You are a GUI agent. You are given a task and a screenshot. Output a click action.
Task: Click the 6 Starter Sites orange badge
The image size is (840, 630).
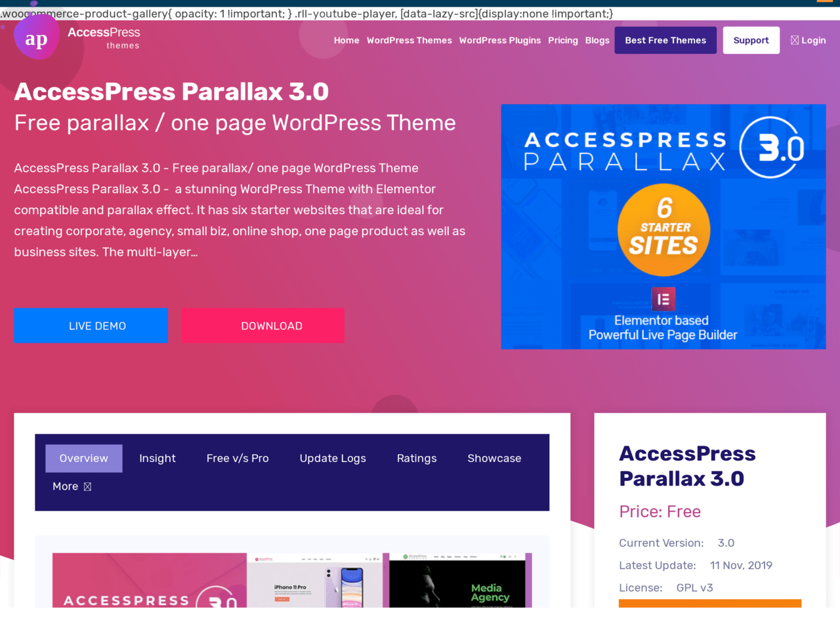coord(664,230)
